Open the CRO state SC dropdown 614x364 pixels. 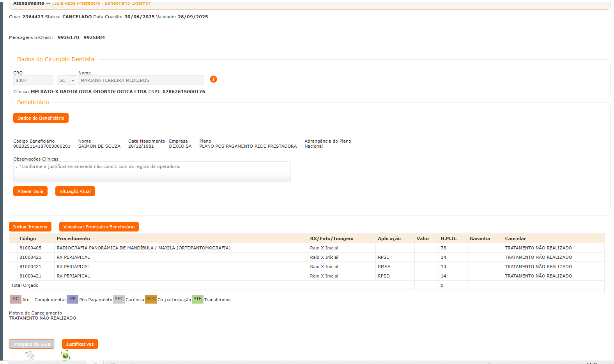coord(73,80)
